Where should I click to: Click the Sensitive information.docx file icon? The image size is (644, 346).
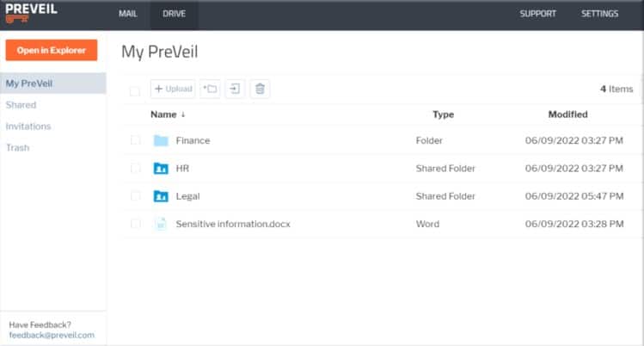click(x=161, y=224)
